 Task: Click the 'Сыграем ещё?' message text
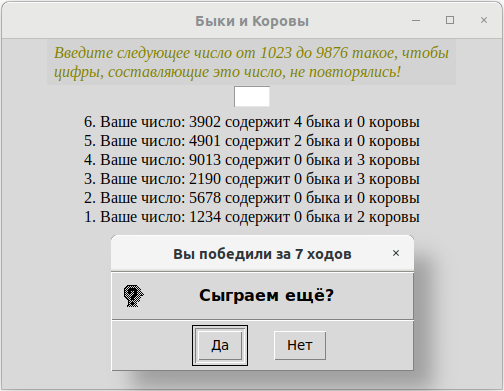tap(266, 296)
